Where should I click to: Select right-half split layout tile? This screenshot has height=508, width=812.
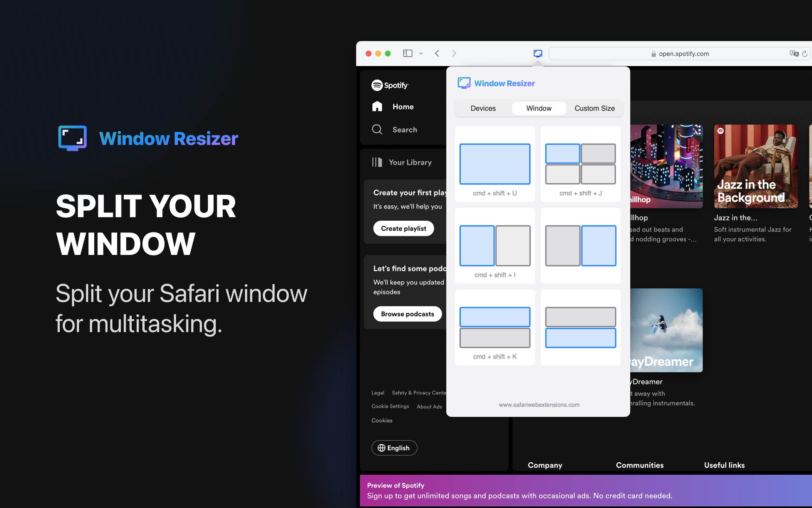(580, 246)
